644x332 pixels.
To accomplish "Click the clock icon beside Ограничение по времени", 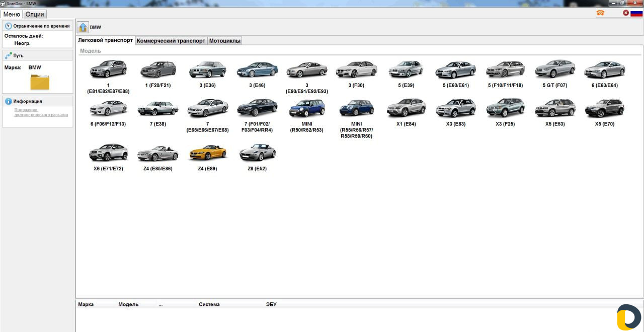I will pyautogui.click(x=9, y=26).
